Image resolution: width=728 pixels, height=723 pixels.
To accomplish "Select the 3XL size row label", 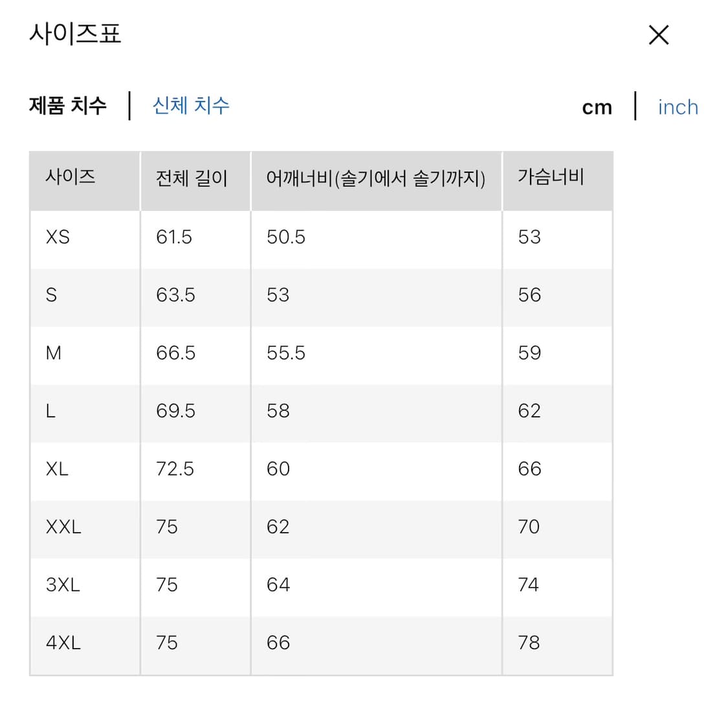I will click(x=61, y=585).
